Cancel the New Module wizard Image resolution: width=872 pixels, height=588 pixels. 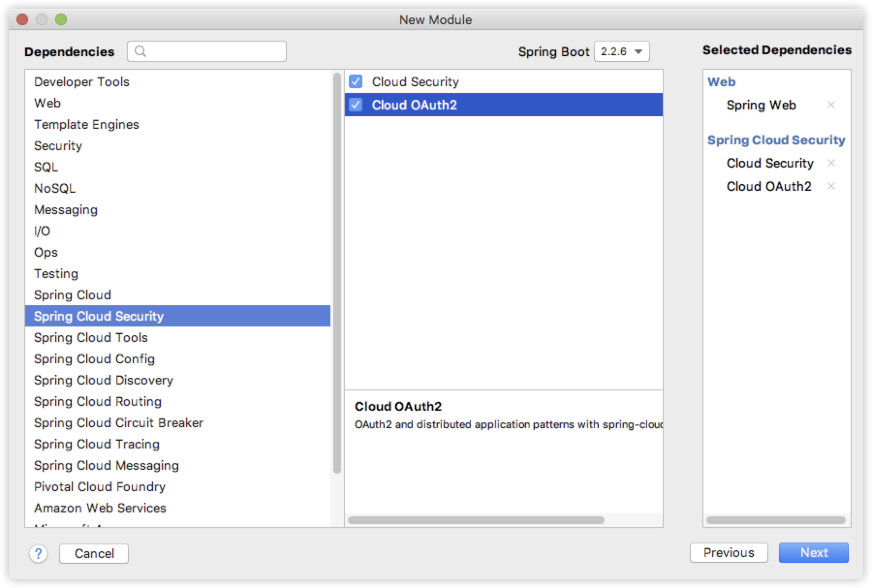pos(93,553)
